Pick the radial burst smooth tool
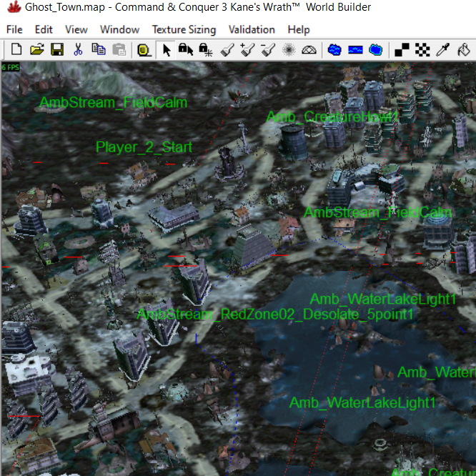 coord(289,49)
